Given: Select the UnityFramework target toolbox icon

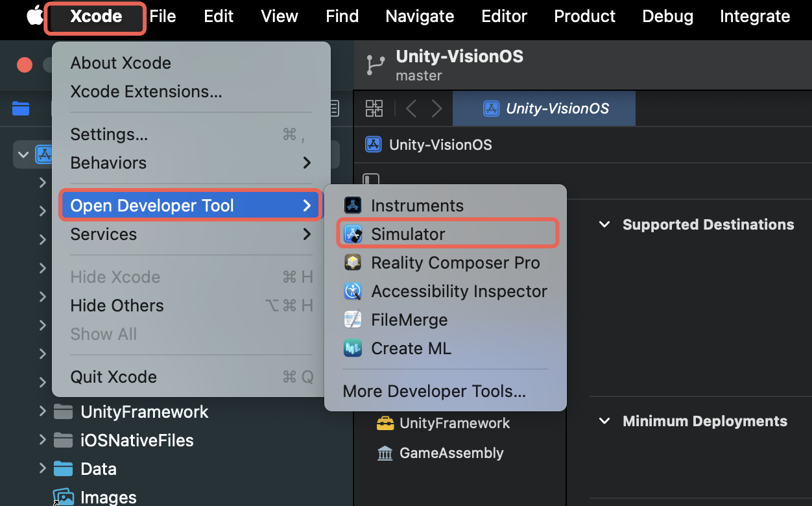Looking at the screenshot, I should pyautogui.click(x=385, y=424).
